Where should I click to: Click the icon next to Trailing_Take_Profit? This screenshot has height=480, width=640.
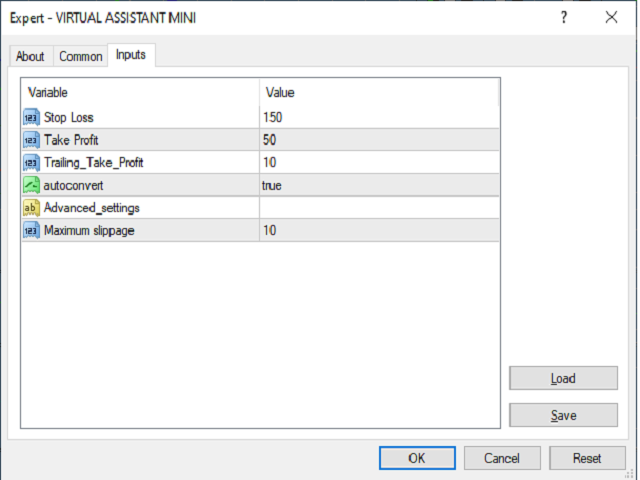pyautogui.click(x=30, y=162)
